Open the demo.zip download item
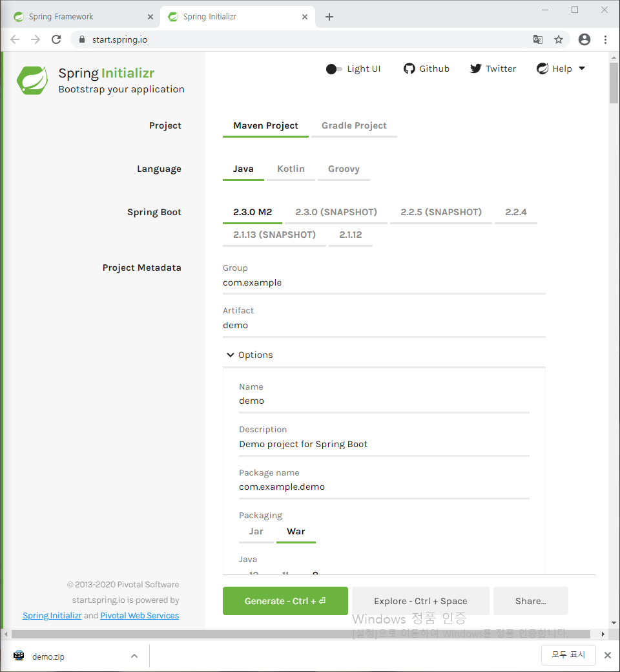The width and height of the screenshot is (620, 672). (48, 656)
